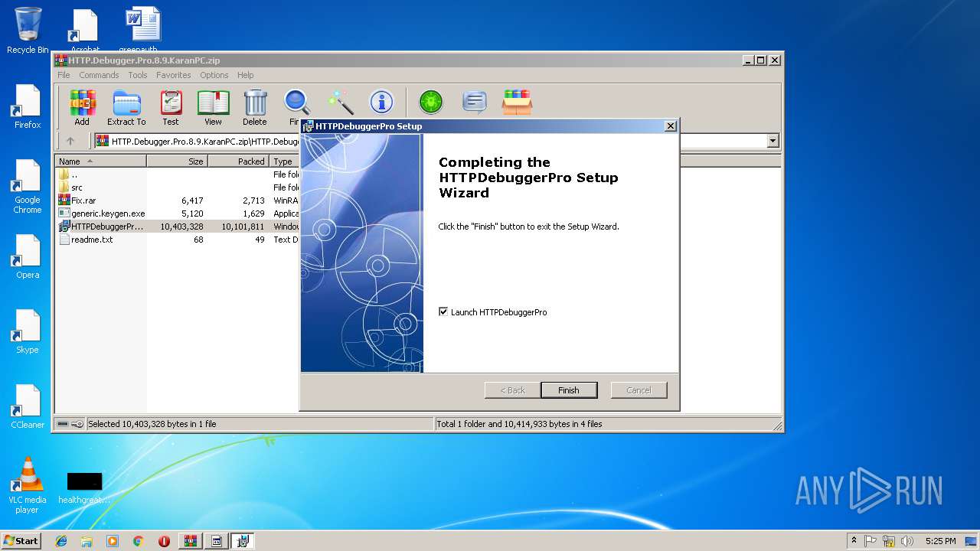Image resolution: width=980 pixels, height=551 pixels.
Task: Select the Opera desktop shortcut
Action: click(28, 256)
